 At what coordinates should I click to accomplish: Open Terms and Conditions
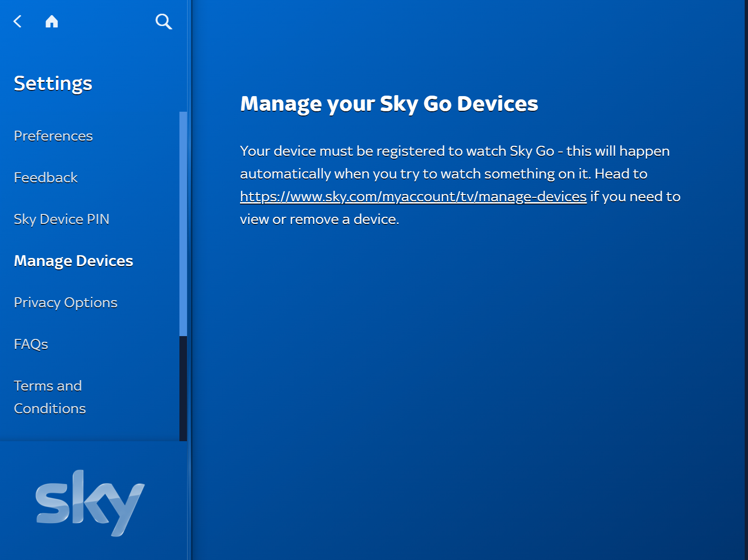(x=50, y=397)
